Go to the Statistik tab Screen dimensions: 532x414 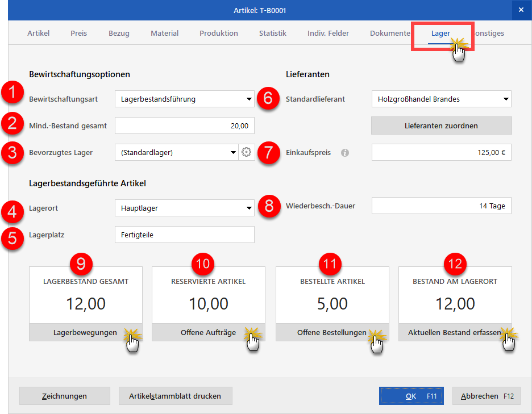(273, 34)
